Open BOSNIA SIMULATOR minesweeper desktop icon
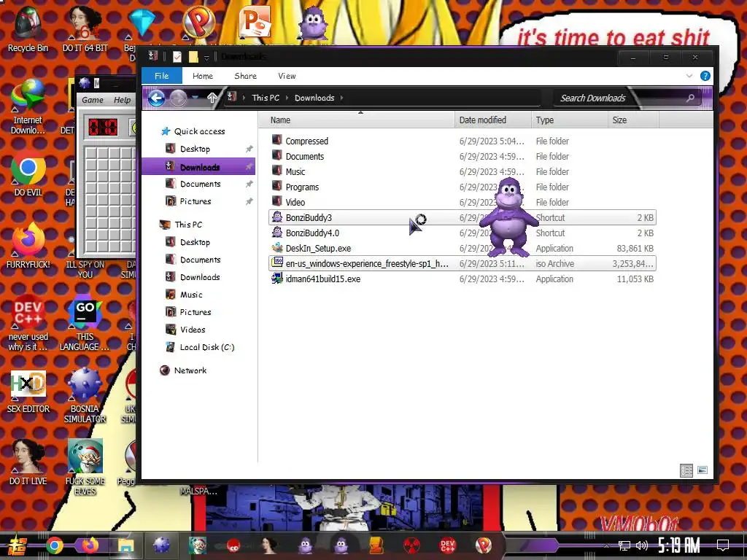 point(85,384)
